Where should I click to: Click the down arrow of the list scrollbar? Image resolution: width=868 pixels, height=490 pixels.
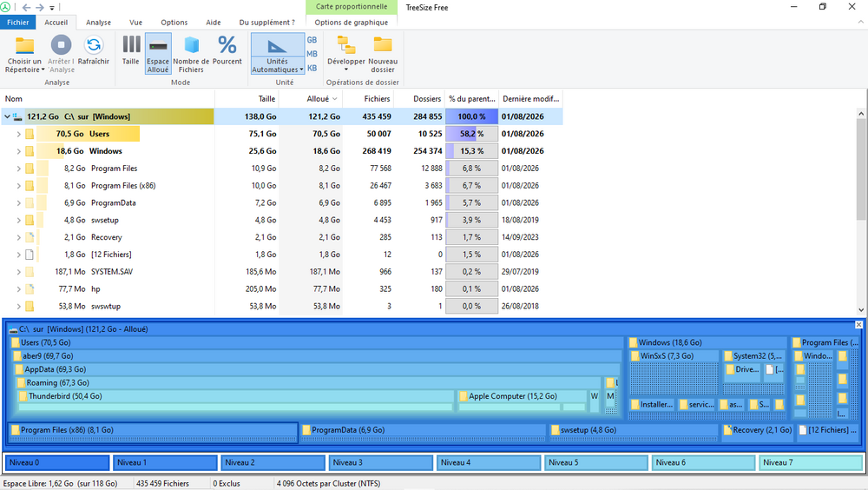(x=861, y=310)
